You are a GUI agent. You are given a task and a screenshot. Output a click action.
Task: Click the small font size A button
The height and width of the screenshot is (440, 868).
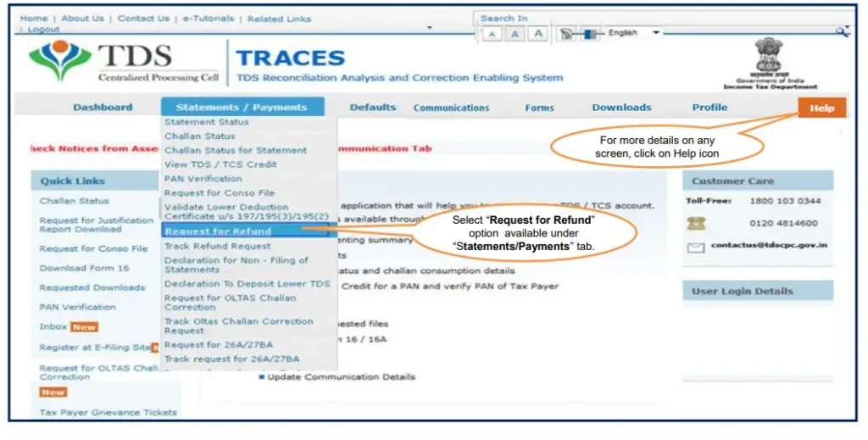[492, 34]
